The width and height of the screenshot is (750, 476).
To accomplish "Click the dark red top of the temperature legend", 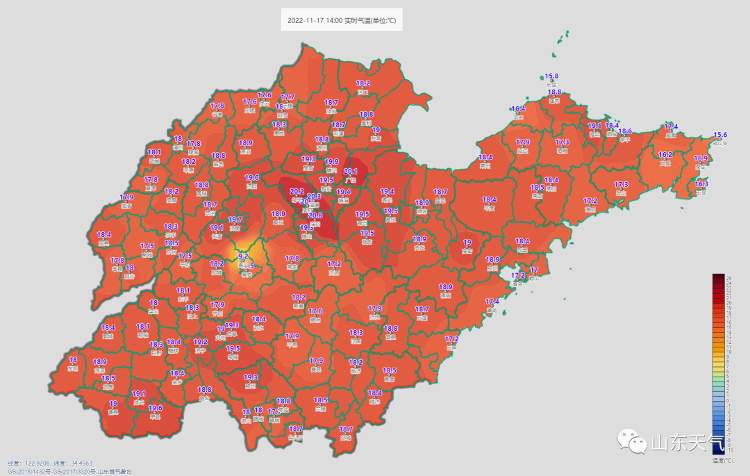I will (719, 280).
